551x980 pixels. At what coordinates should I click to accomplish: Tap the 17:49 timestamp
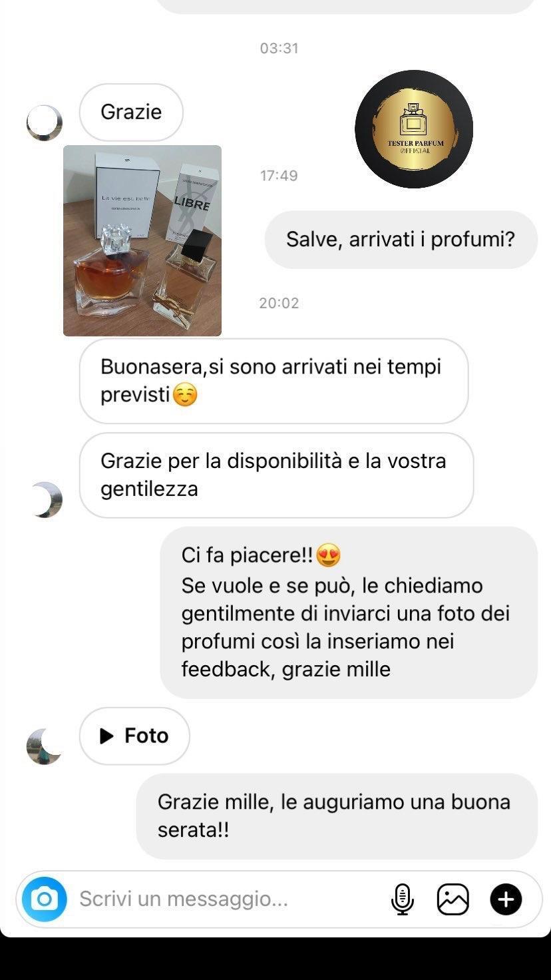pyautogui.click(x=279, y=176)
